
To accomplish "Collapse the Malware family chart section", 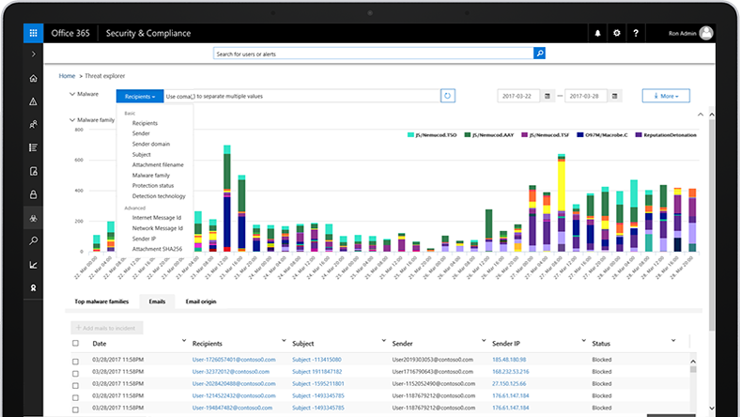I will 72,120.
